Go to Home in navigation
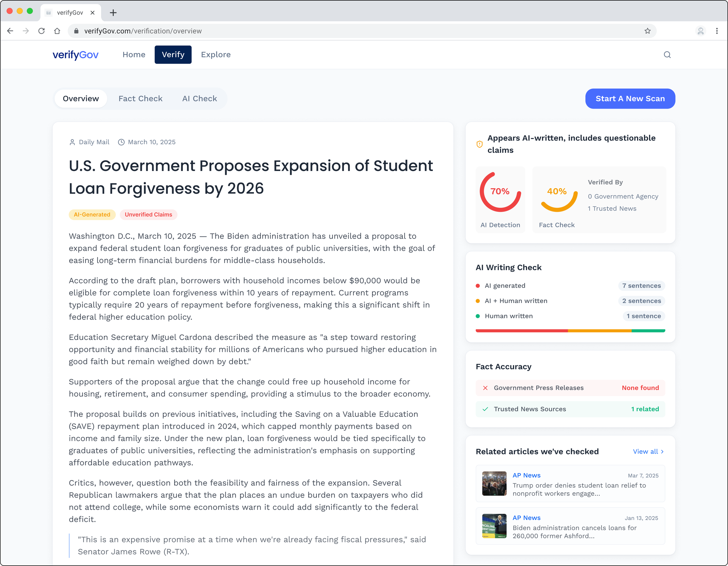 coord(134,55)
